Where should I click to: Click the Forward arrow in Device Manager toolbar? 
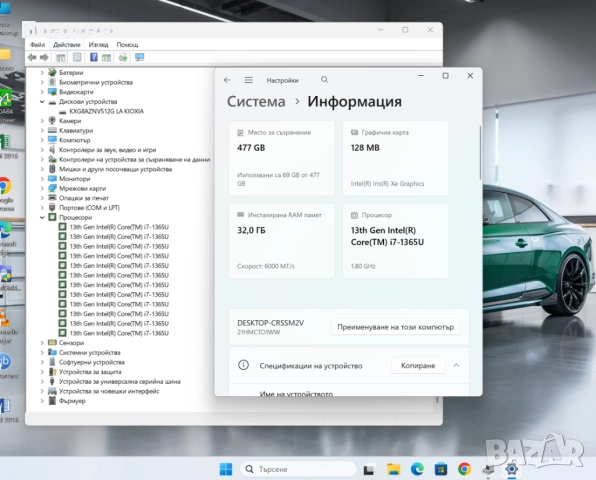click(44, 57)
